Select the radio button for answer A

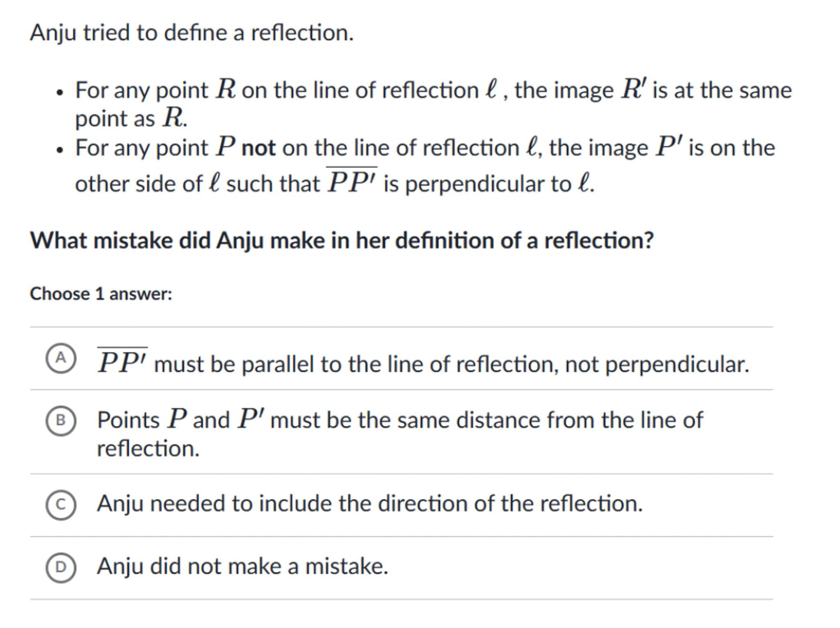pos(61,358)
